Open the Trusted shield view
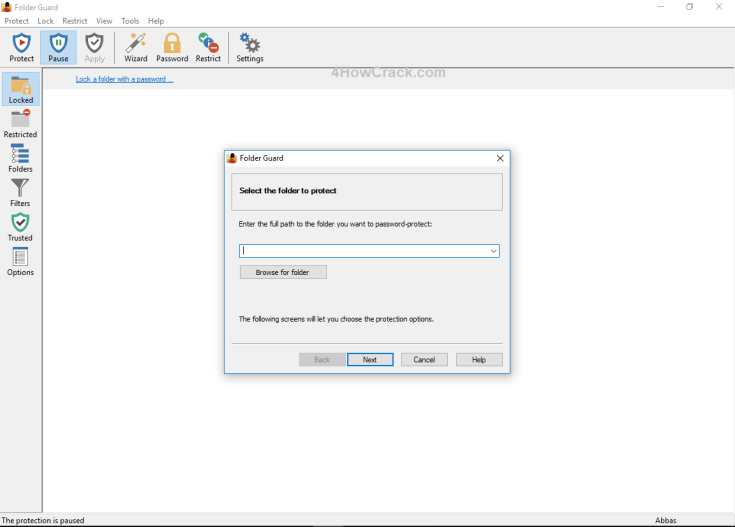Image resolution: width=735 pixels, height=527 pixels. pos(20,227)
